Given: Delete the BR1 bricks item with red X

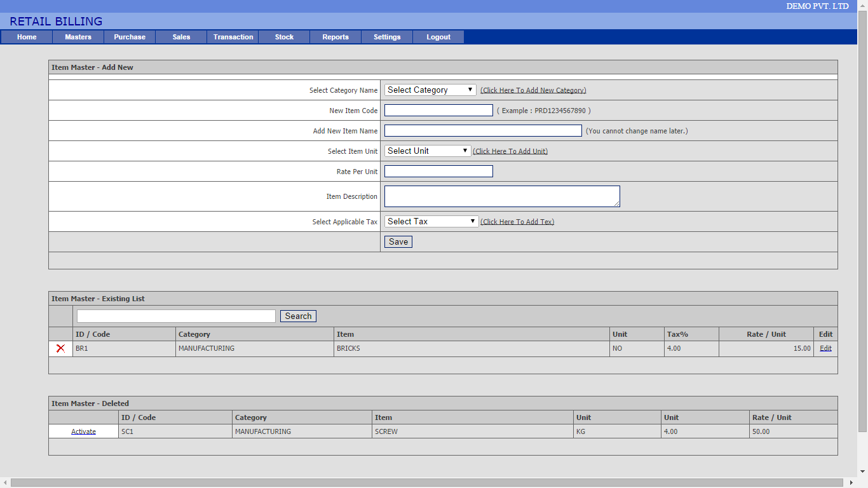Looking at the screenshot, I should point(60,348).
